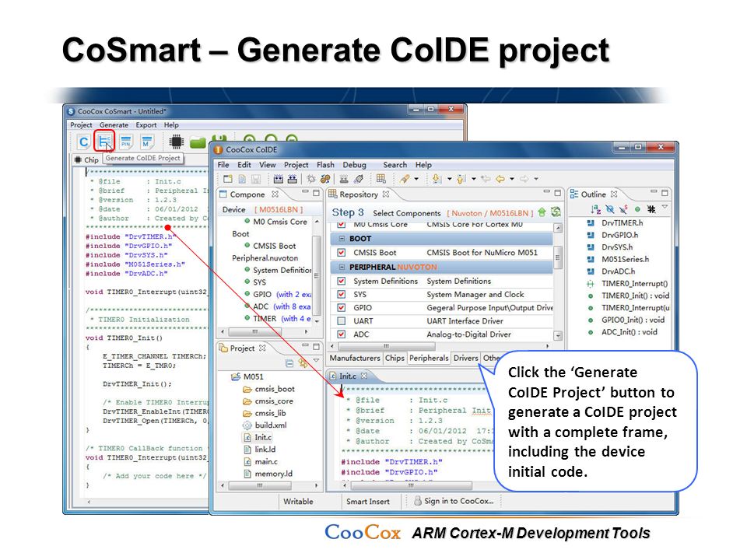The width and height of the screenshot is (747, 560).
Task: Click the yellow back arrow icon in CoIDE
Action: tap(500, 179)
